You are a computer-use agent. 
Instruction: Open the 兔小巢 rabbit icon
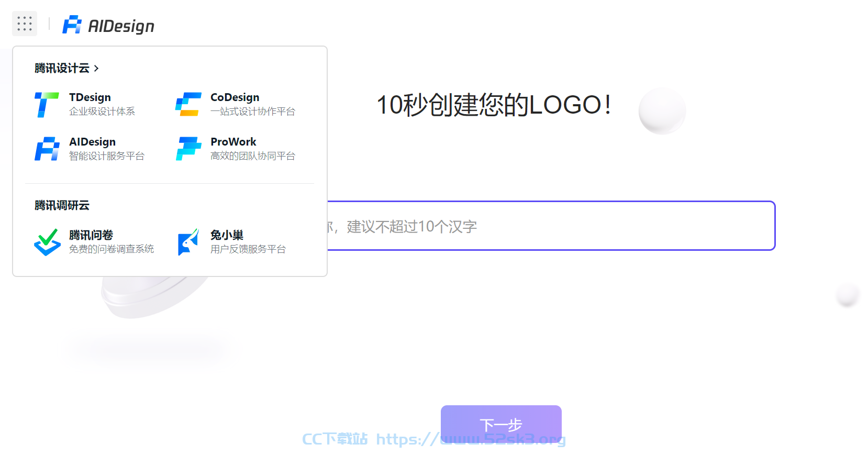coord(188,242)
